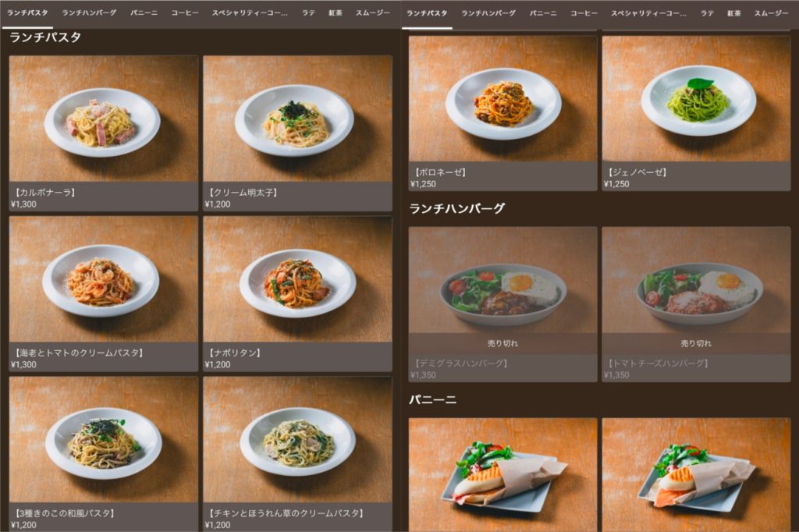Select ランチパスタ tab in right panel

tap(427, 12)
